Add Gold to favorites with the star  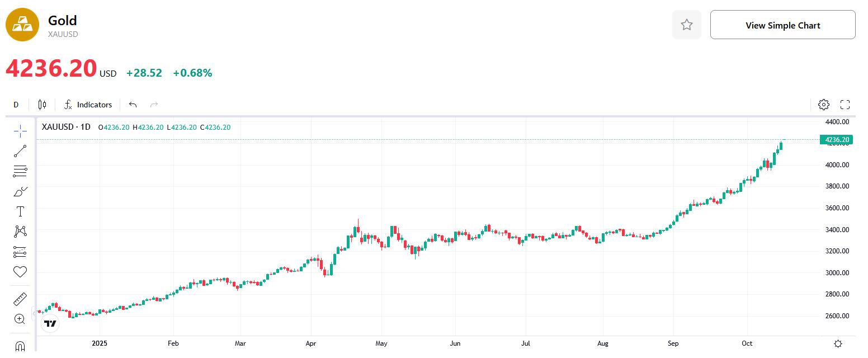[687, 25]
